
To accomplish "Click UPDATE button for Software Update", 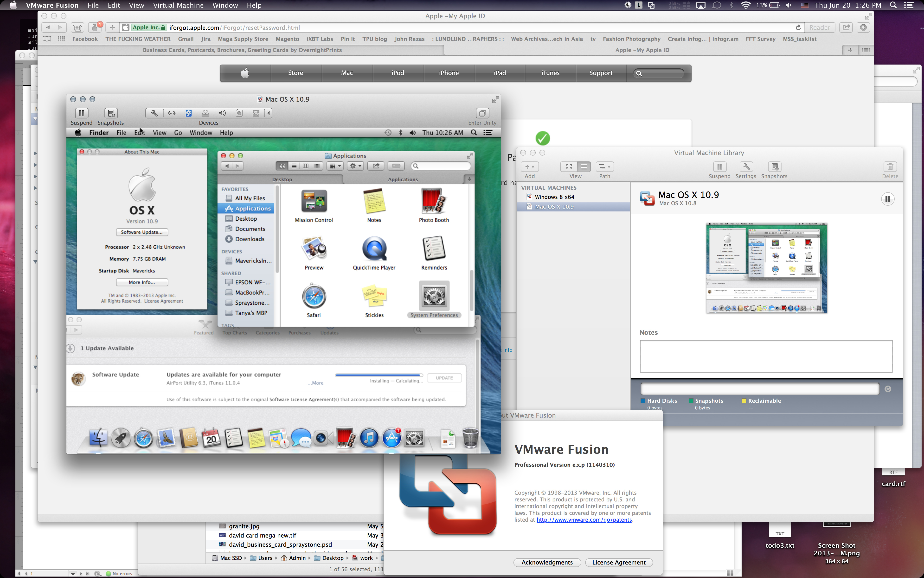I will 444,378.
